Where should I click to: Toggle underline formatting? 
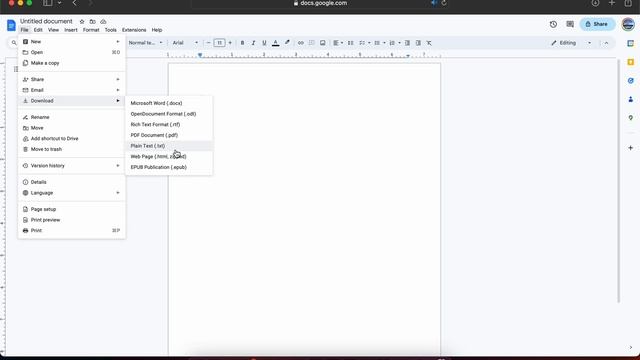click(x=264, y=43)
